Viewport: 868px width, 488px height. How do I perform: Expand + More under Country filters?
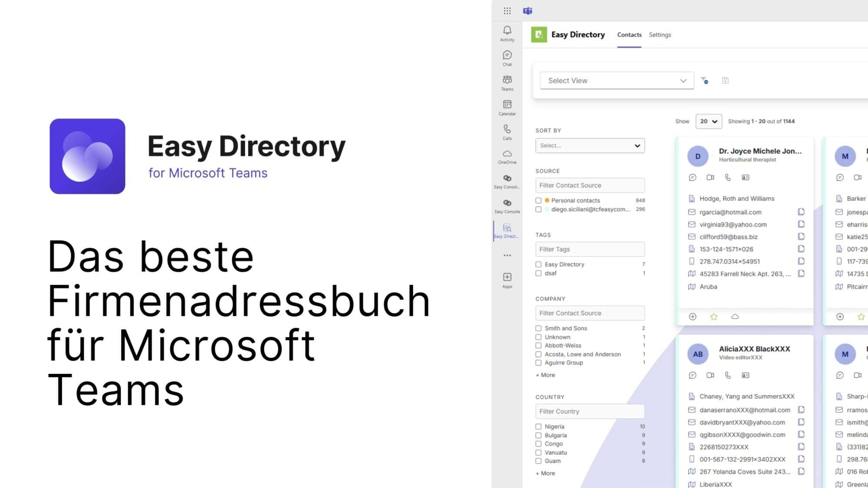(545, 473)
